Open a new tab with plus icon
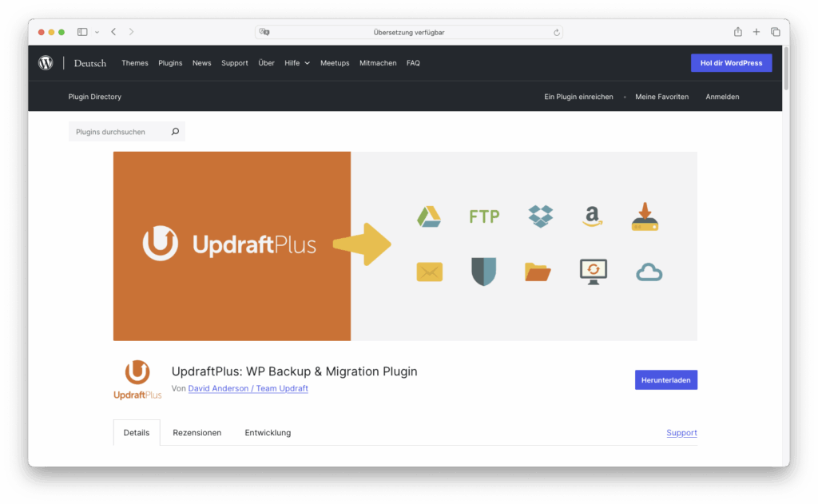Viewport: 818px width, 504px height. 756,32
